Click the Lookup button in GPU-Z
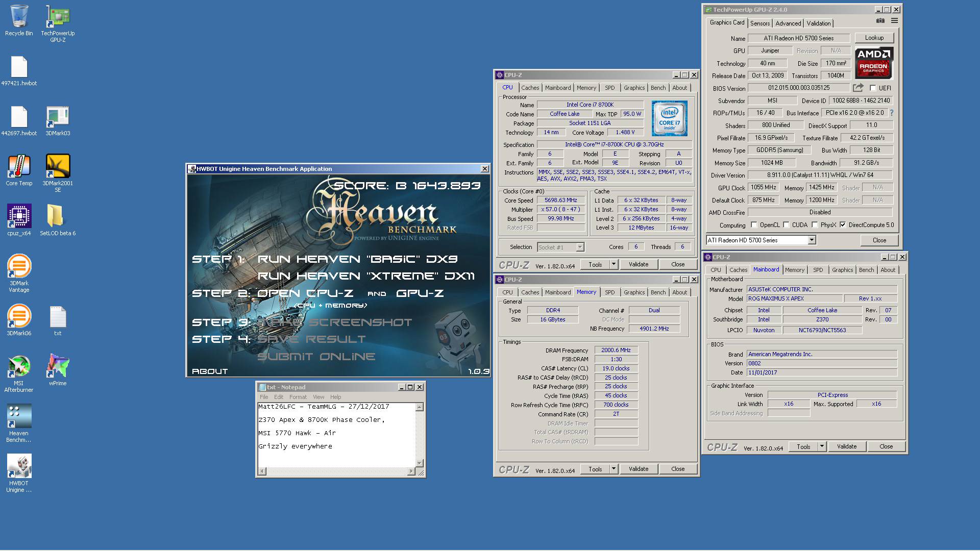 click(874, 38)
